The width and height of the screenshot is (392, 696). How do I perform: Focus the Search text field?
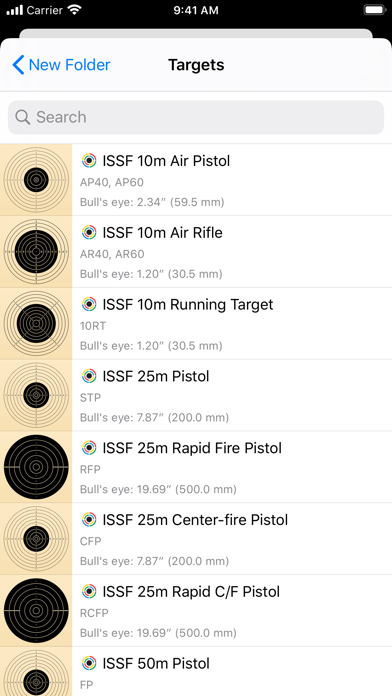coord(196,117)
